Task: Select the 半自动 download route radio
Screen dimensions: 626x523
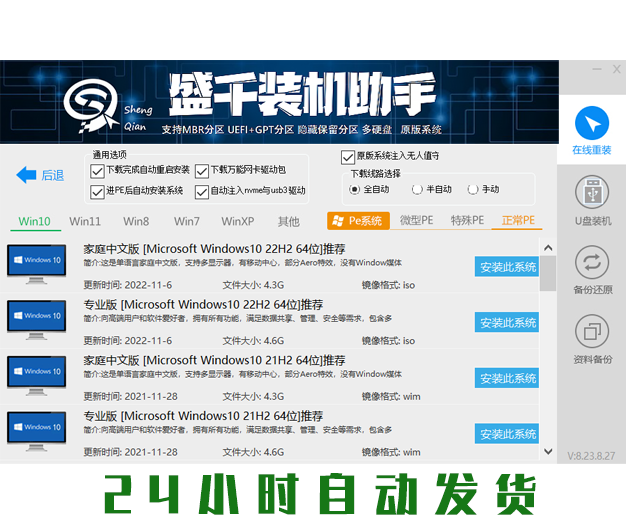Action: pyautogui.click(x=417, y=189)
